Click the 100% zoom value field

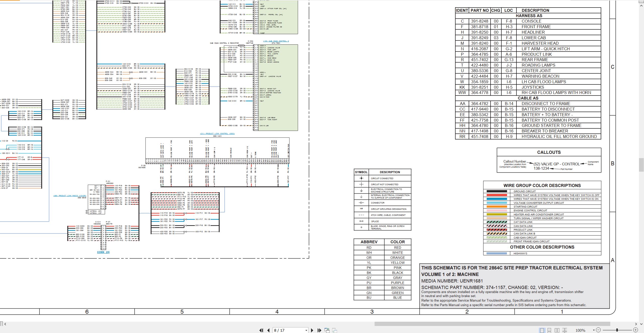pyautogui.click(x=581, y=330)
